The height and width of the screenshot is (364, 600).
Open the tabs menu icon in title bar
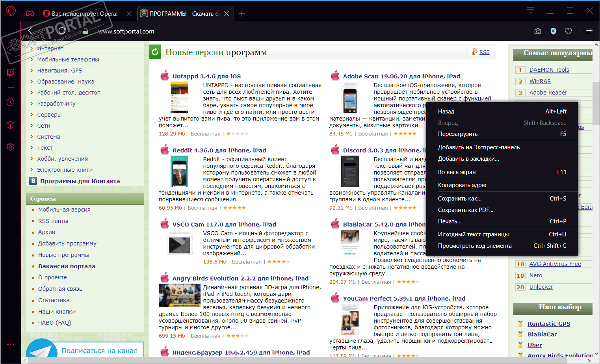(531, 11)
